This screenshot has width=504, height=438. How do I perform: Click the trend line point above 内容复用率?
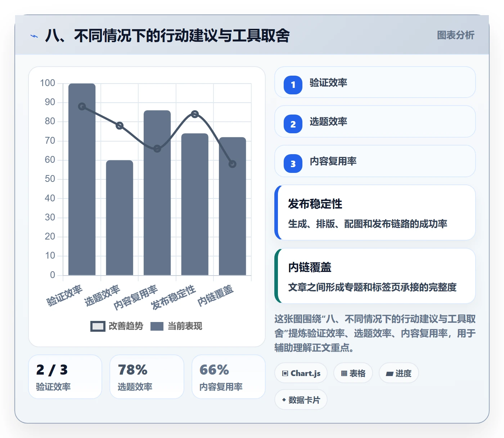[x=157, y=149]
